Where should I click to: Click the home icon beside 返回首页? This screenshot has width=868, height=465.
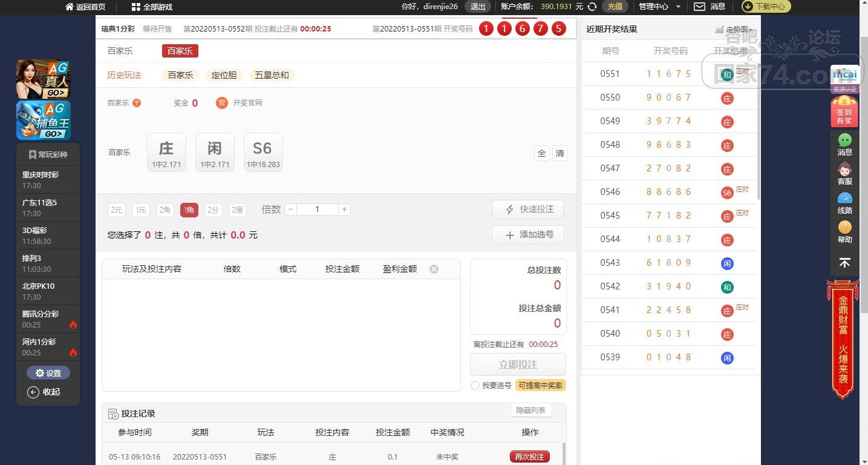pos(70,7)
